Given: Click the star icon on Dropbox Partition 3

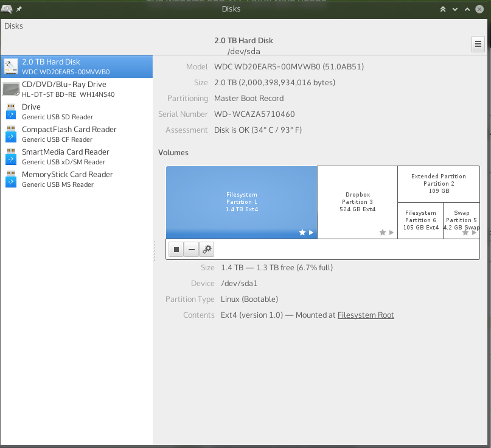Looking at the screenshot, I should point(383,233).
